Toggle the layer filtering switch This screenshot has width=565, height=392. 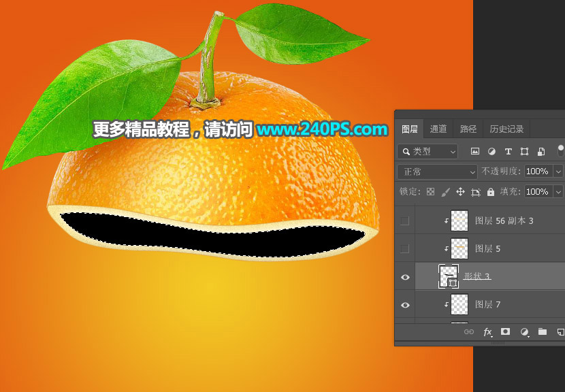coord(561,151)
